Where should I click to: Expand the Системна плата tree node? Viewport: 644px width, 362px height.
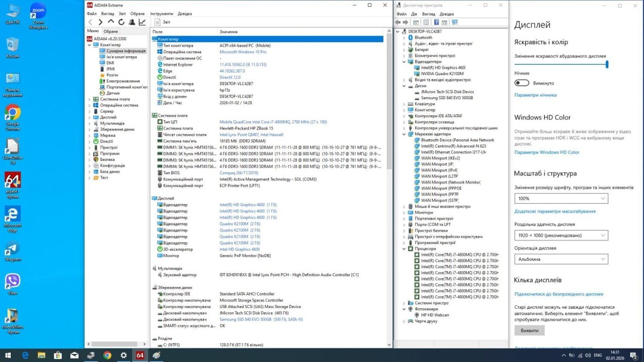coord(90,99)
